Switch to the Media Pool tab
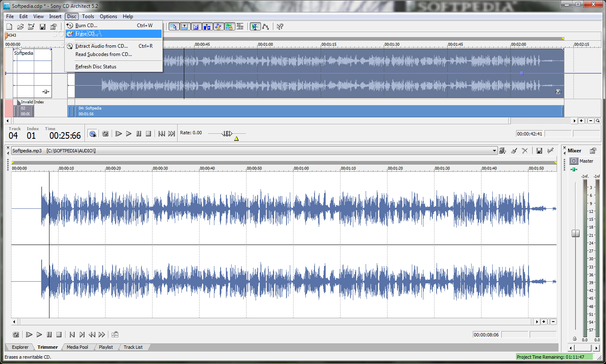Viewport: 606px width, 364px height. [78, 347]
